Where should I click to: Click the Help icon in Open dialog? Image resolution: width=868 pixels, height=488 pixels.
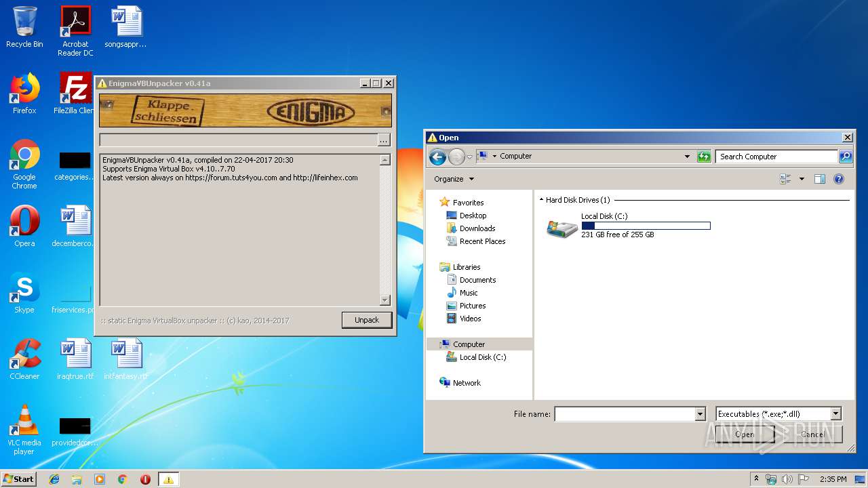[839, 179]
